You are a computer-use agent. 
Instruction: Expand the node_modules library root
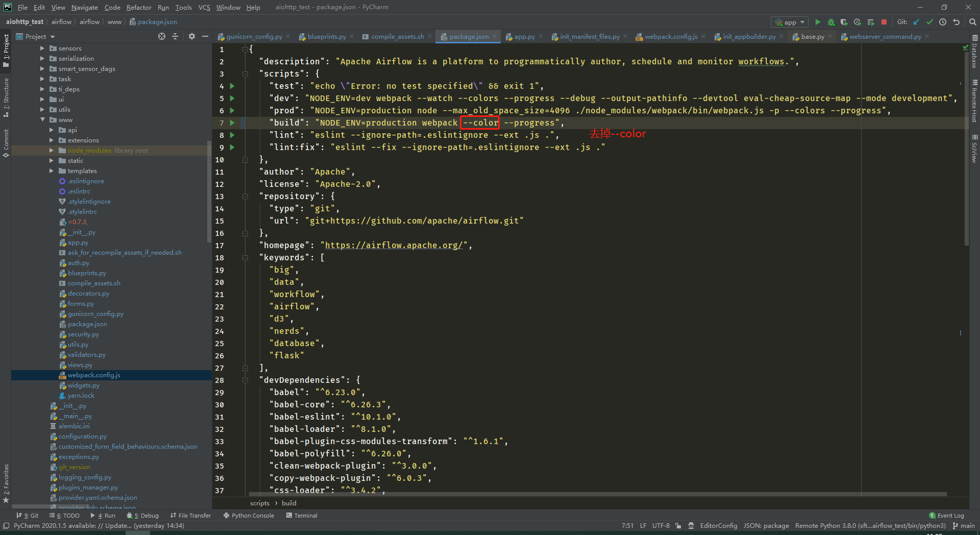[x=52, y=150]
